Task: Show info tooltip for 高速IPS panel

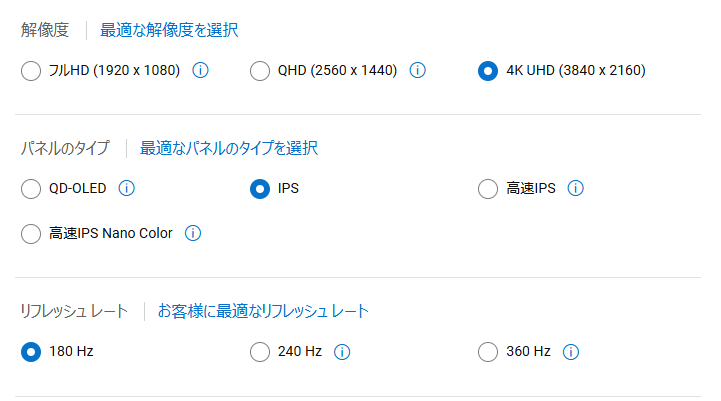Action: click(575, 188)
